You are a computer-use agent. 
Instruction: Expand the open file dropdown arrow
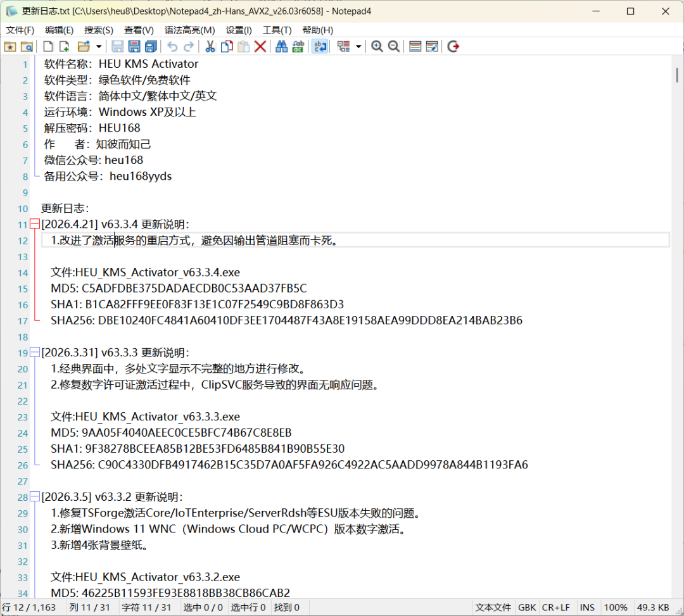(x=99, y=47)
